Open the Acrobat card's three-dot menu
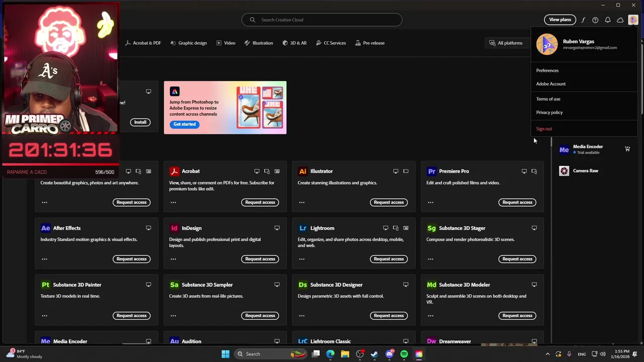The height and width of the screenshot is (362, 644). [173, 202]
